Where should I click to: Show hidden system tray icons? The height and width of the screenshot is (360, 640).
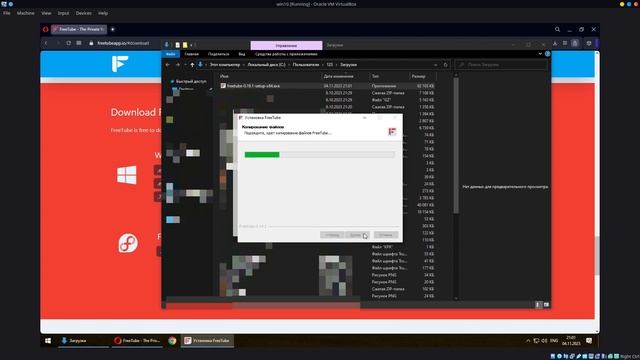pos(528,341)
